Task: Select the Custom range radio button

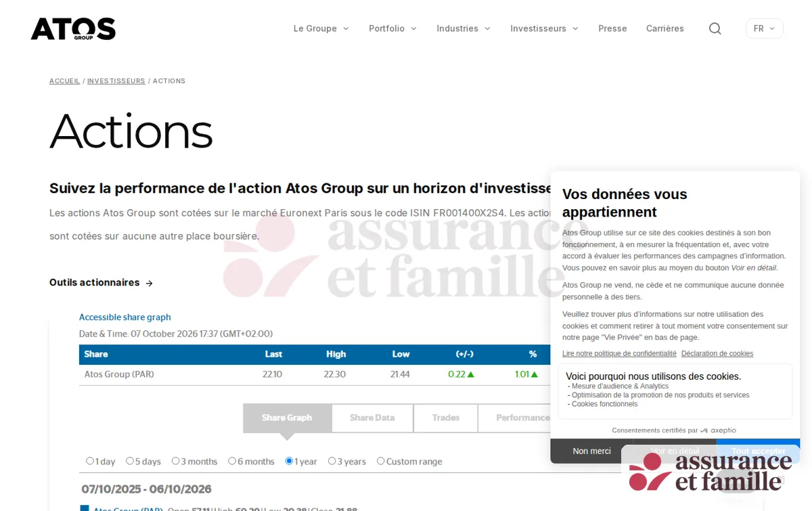Action: (x=381, y=461)
